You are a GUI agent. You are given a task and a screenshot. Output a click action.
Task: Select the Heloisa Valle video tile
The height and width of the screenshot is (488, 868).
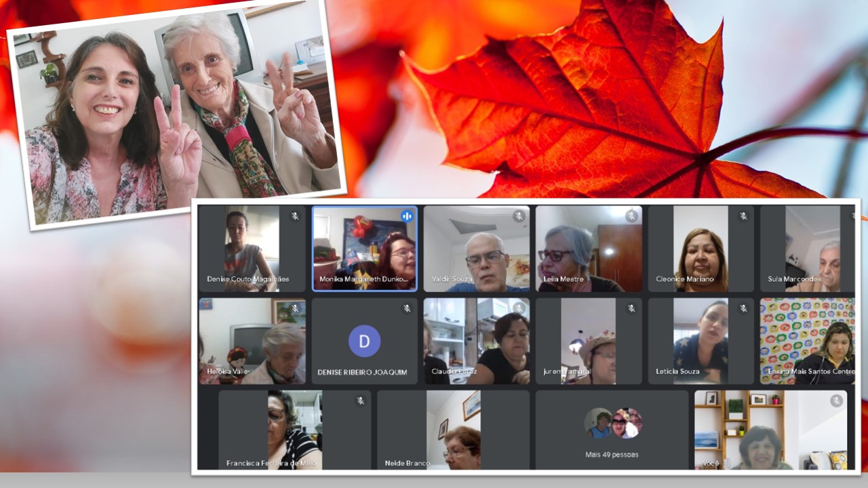coord(252,341)
